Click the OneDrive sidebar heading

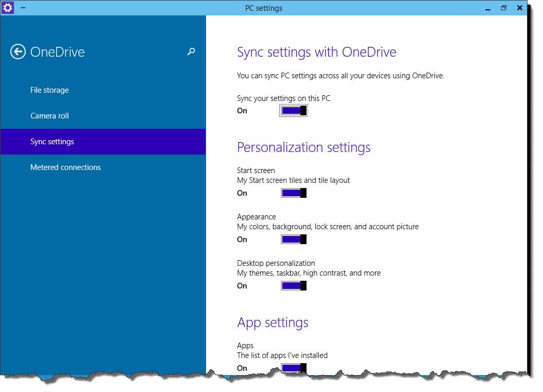pyautogui.click(x=58, y=52)
